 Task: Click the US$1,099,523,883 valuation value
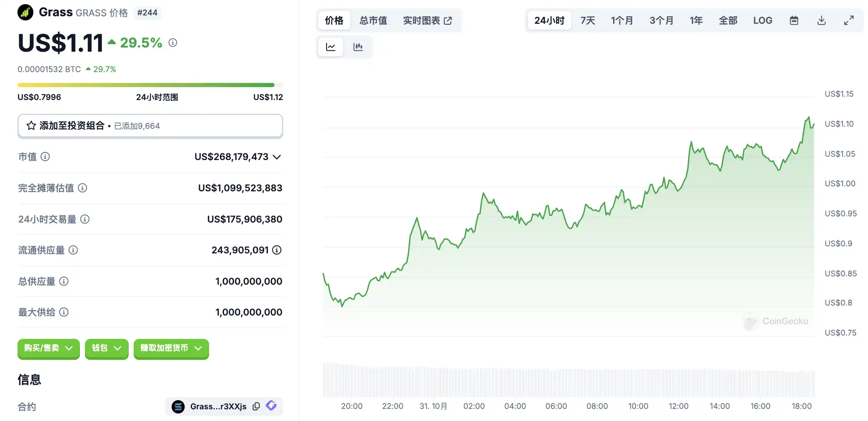[x=240, y=188]
